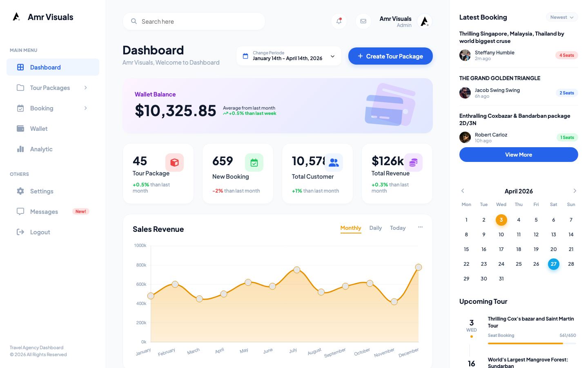This screenshot has width=588, height=368.
Task: Open THE GRAND GOLDEN TRIANGLE booking
Action: (x=500, y=78)
